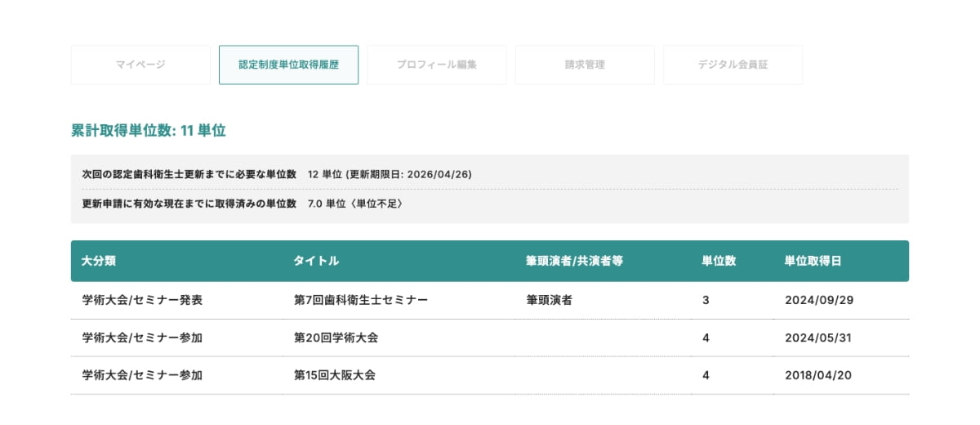Screen dimensions: 980x425
Task: Go to the デジタル会員証 tab
Action: tap(733, 65)
